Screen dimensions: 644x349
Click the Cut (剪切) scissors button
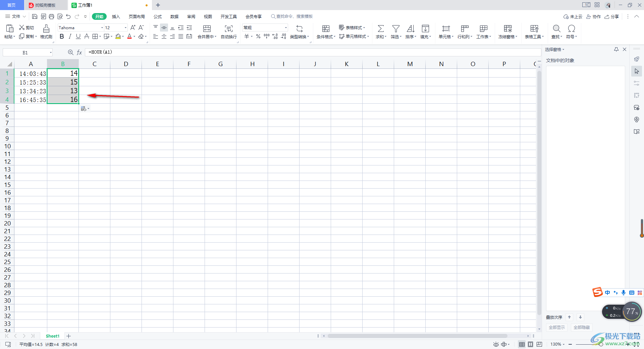click(x=26, y=28)
